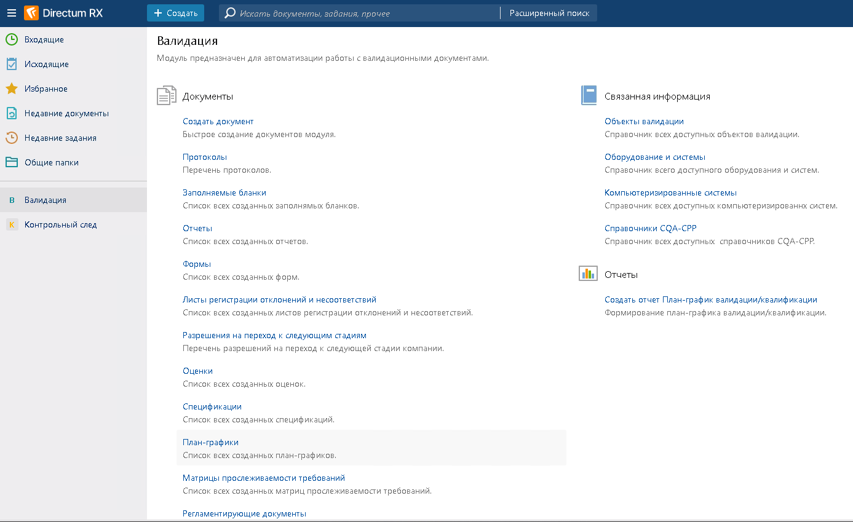The image size is (853, 522).
Task: Click the Создать button
Action: (175, 13)
